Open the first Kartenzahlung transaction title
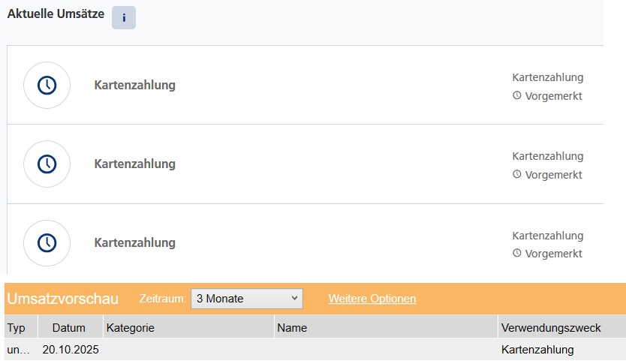 tap(134, 85)
